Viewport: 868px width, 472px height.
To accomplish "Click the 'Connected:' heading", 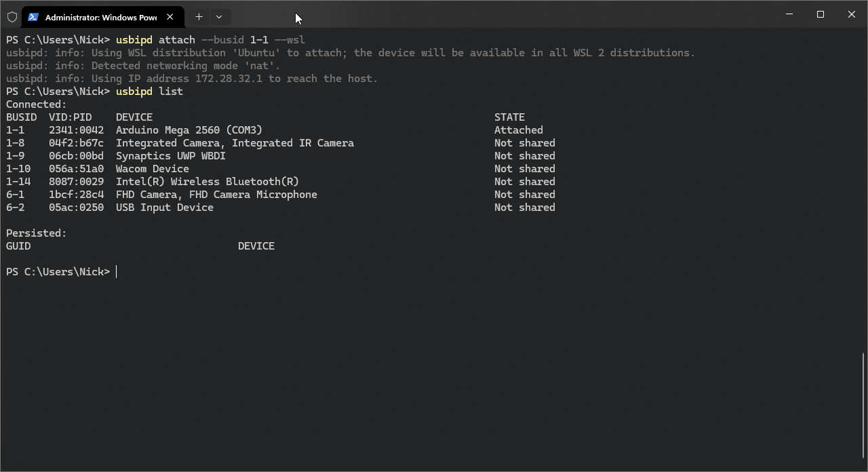I will (37, 104).
